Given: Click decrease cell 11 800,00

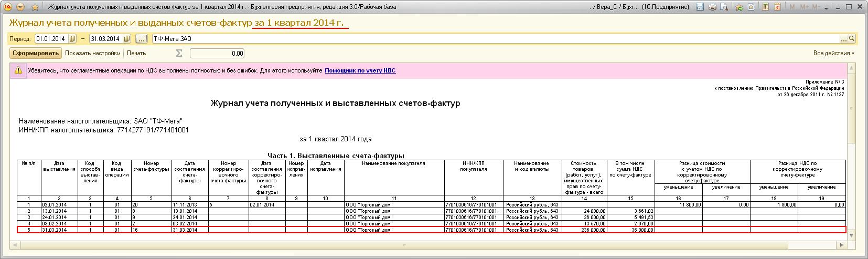Looking at the screenshot, I should (679, 204).
